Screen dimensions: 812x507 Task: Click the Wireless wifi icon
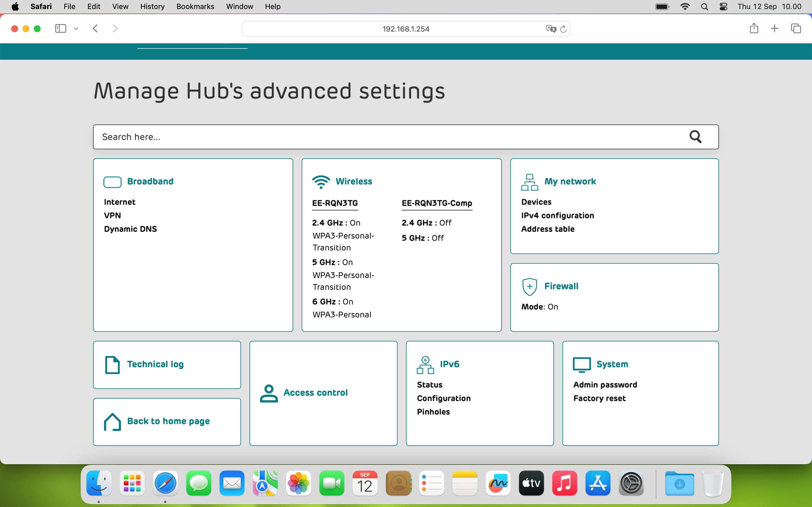click(321, 182)
